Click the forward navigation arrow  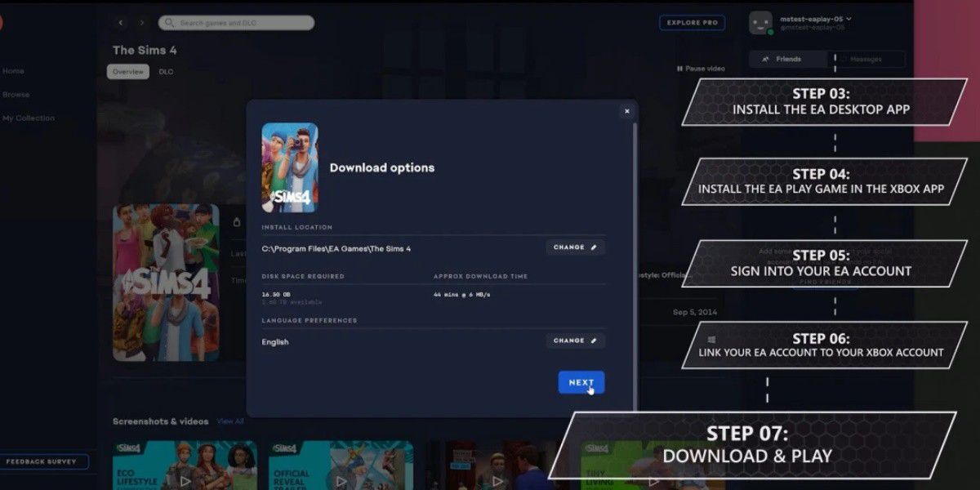point(142,23)
